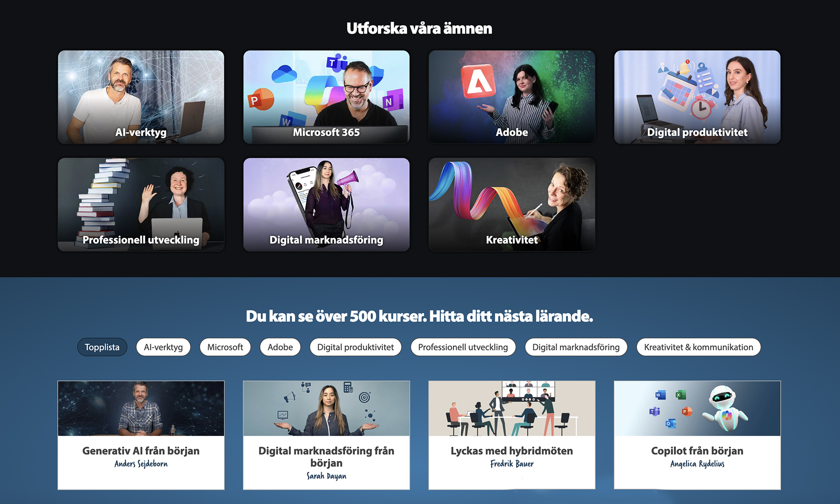Select the Topplista filter pill
Screen dimensions: 840x504
pos(102,347)
